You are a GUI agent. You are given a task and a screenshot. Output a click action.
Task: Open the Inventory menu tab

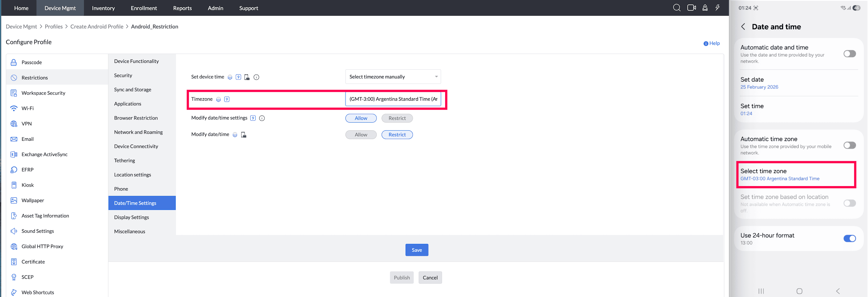coord(103,8)
